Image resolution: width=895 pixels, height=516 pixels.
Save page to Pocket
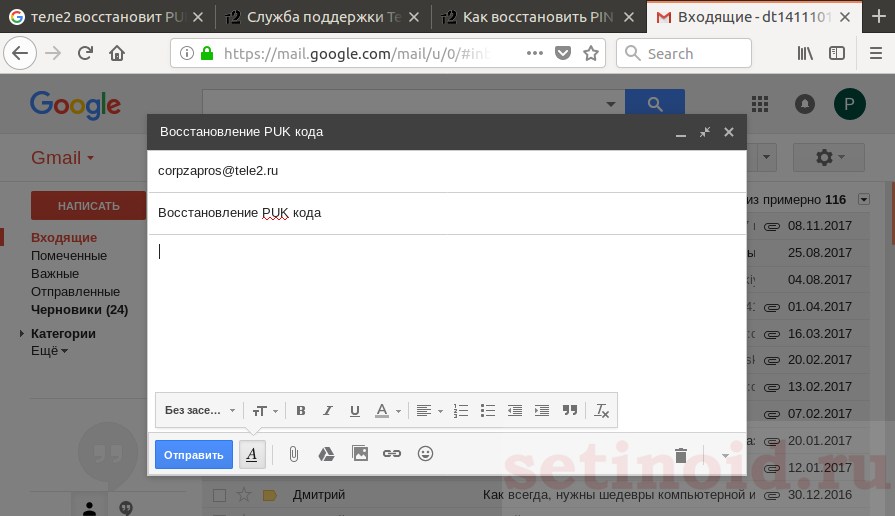(x=563, y=53)
